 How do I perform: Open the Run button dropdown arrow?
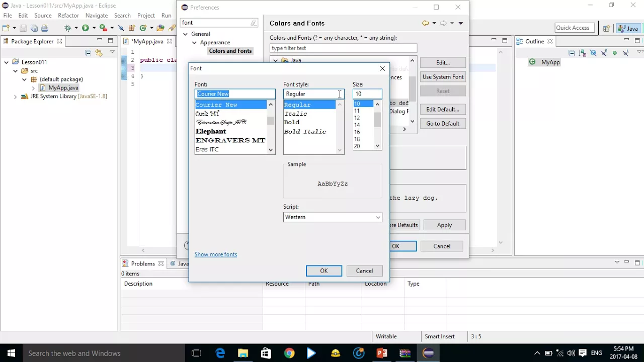tap(94, 28)
